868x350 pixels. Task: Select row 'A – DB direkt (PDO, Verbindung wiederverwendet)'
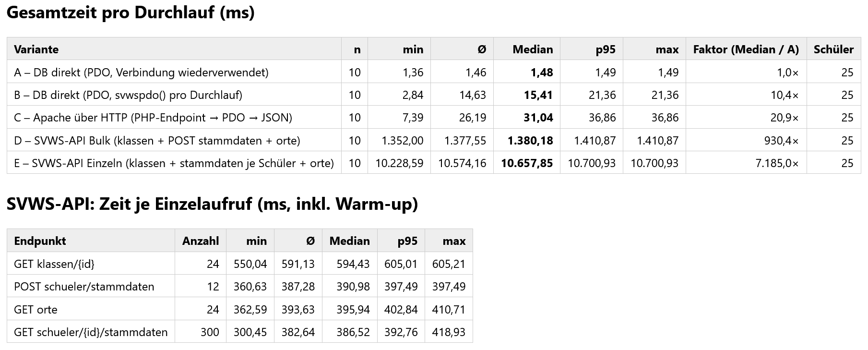434,72
